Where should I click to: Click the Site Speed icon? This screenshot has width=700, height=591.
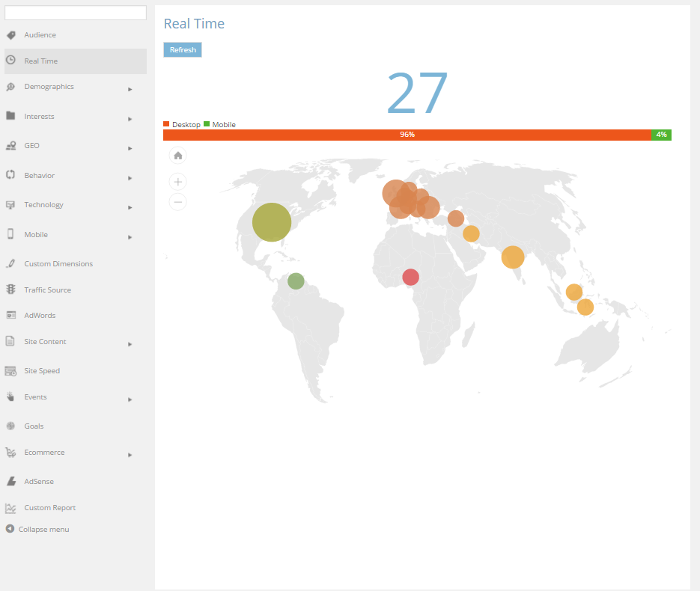tap(10, 370)
